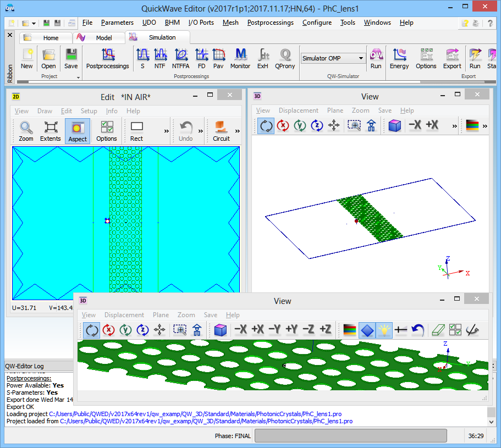Viewport: 501px width, 448px height.
Task: Click the Circuit tool in Edit window
Action: pos(221,131)
